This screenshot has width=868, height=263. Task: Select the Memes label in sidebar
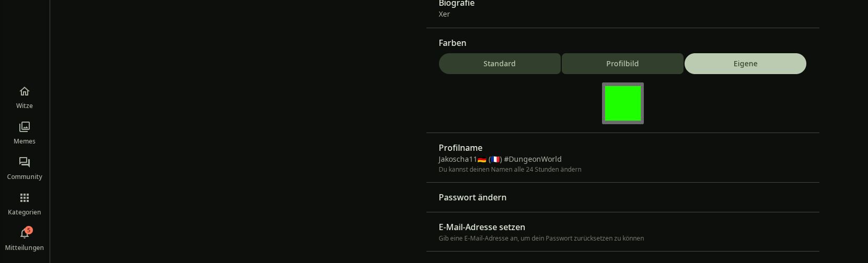25,141
